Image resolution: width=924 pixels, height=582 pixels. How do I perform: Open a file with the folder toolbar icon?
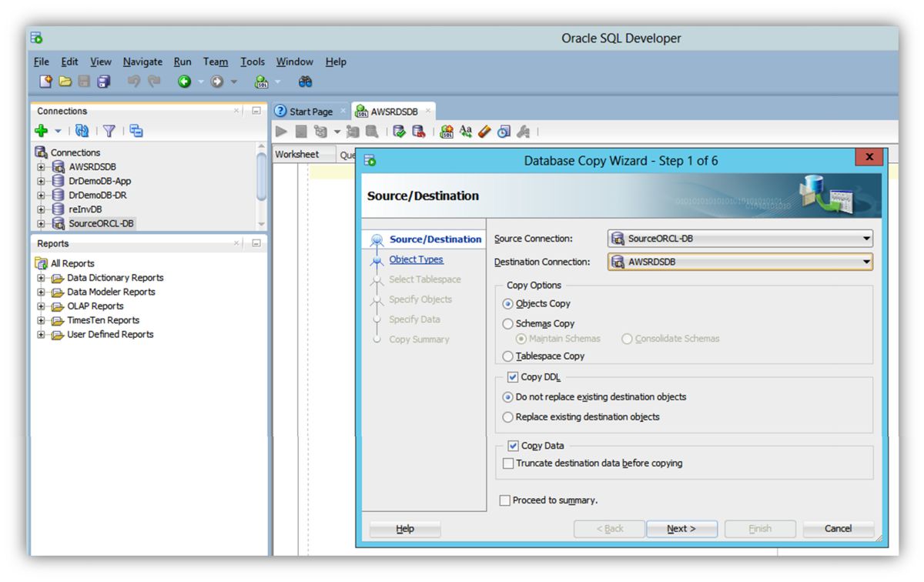coord(65,81)
